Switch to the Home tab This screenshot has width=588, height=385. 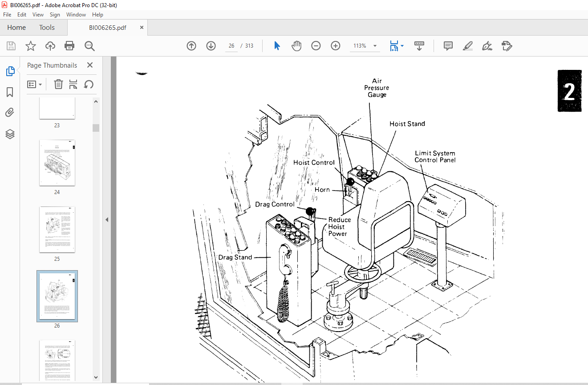[16, 28]
